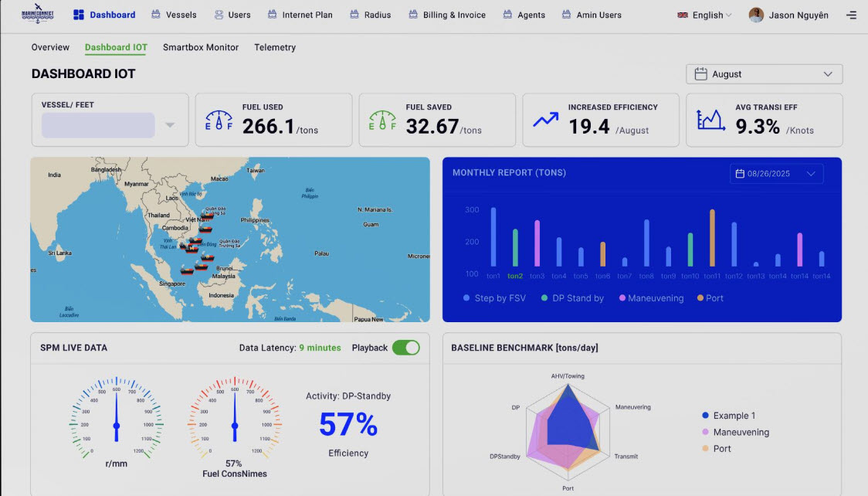
Task: Open the August month dropdown
Action: pyautogui.click(x=764, y=74)
